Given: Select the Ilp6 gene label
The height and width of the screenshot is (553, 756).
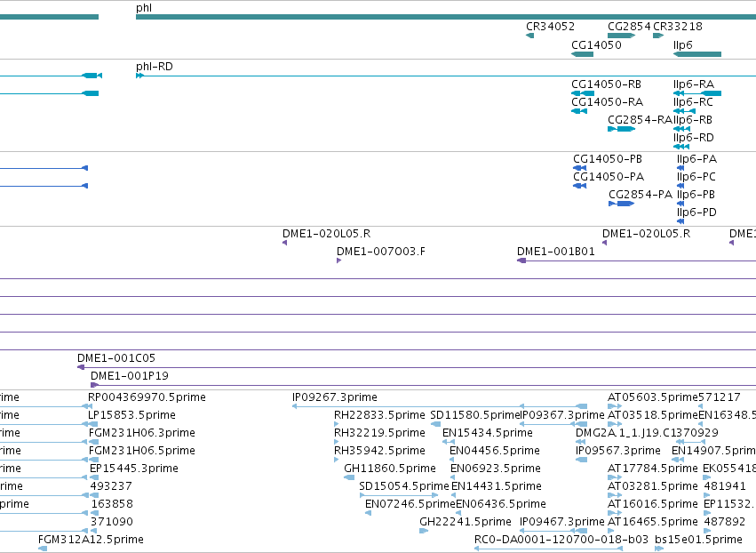Looking at the screenshot, I should (x=683, y=45).
